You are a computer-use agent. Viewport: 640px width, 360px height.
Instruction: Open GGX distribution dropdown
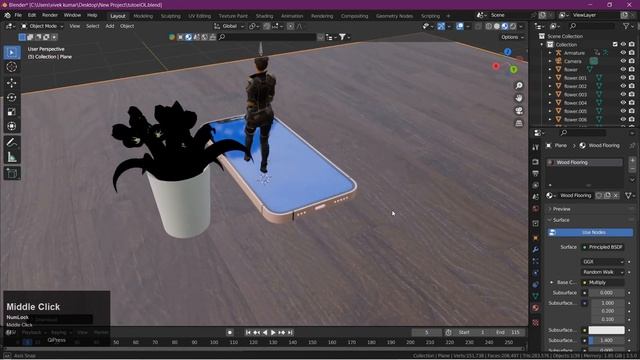click(x=602, y=262)
